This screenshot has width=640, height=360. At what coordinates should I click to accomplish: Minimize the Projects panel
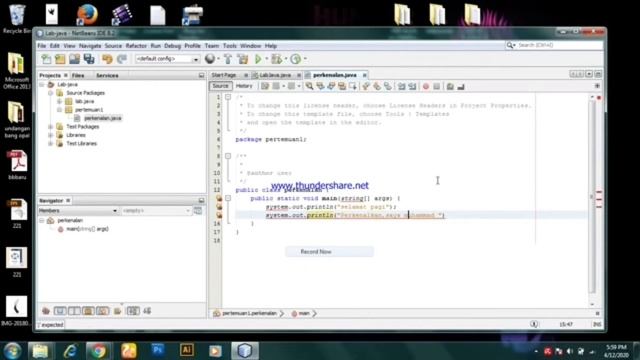click(201, 76)
